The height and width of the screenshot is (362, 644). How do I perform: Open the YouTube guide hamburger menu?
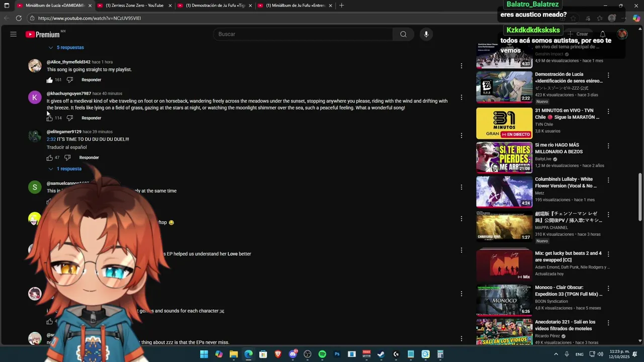(x=14, y=34)
